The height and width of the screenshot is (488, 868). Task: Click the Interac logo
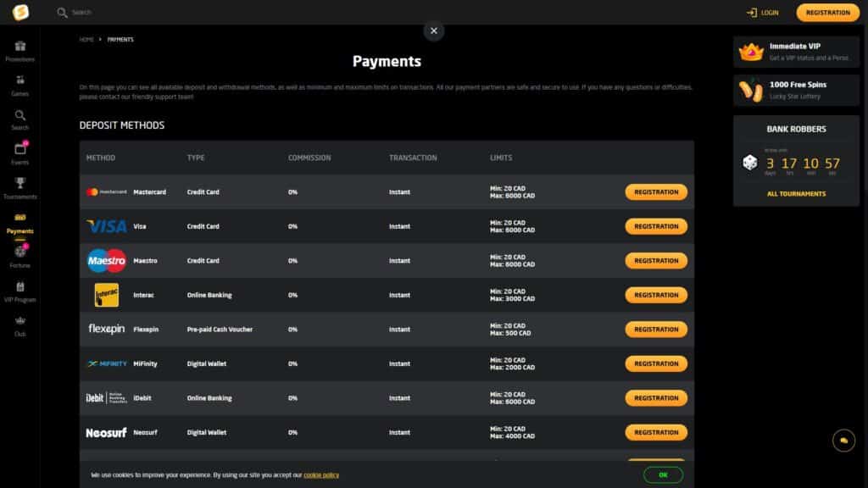tap(107, 295)
